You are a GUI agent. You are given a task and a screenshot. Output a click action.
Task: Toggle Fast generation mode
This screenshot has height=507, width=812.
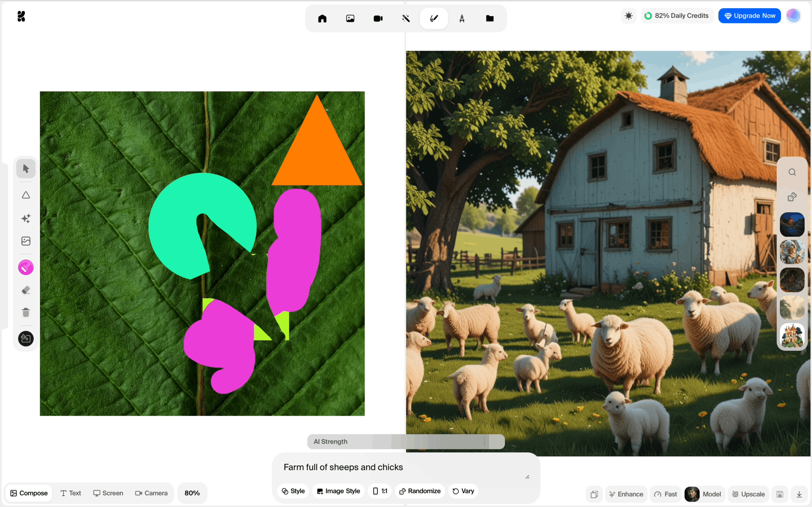tap(665, 494)
